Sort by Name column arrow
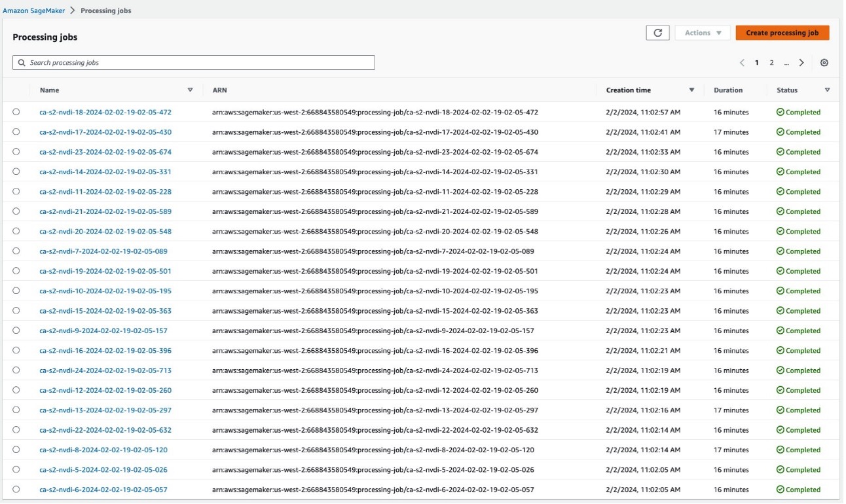 click(191, 90)
